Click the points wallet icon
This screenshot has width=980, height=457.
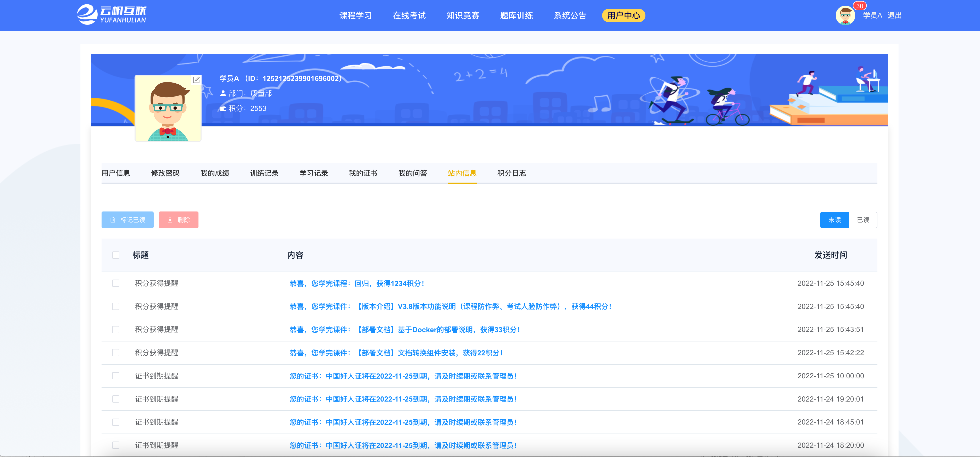[223, 108]
